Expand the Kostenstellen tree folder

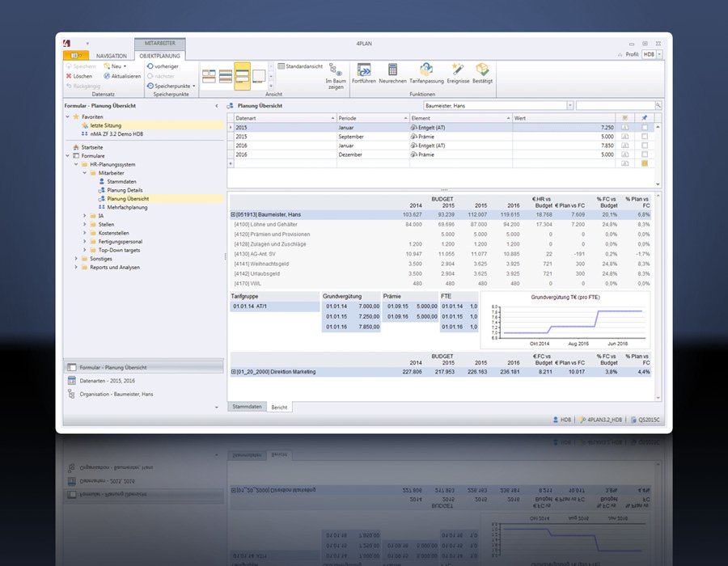click(84, 233)
